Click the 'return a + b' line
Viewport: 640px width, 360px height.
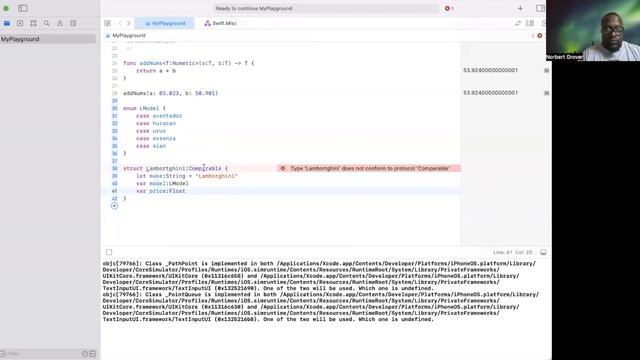click(x=156, y=71)
